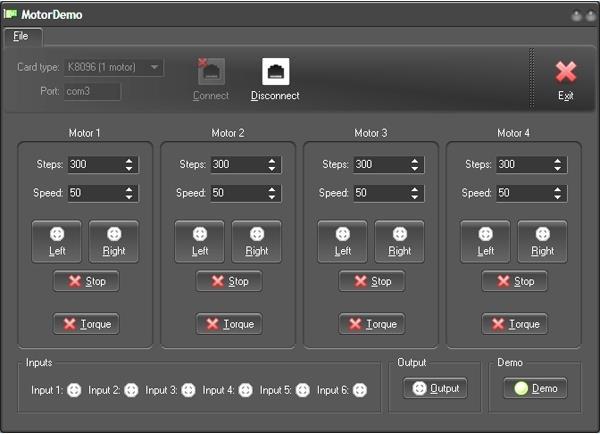Open the Card type dropdown
Image resolution: width=600 pixels, height=434 pixels.
pos(154,67)
